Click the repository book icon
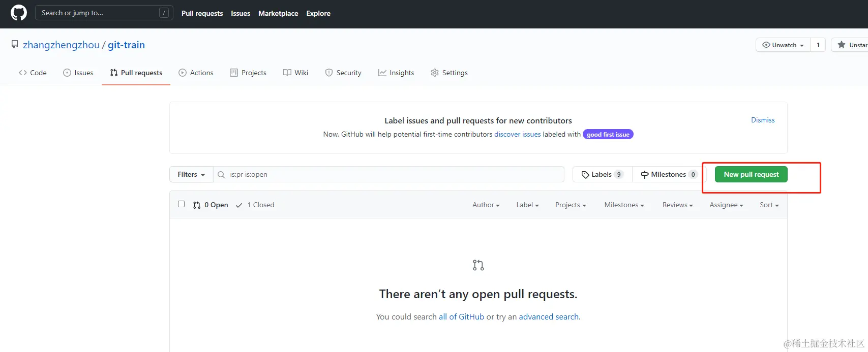 coord(15,45)
